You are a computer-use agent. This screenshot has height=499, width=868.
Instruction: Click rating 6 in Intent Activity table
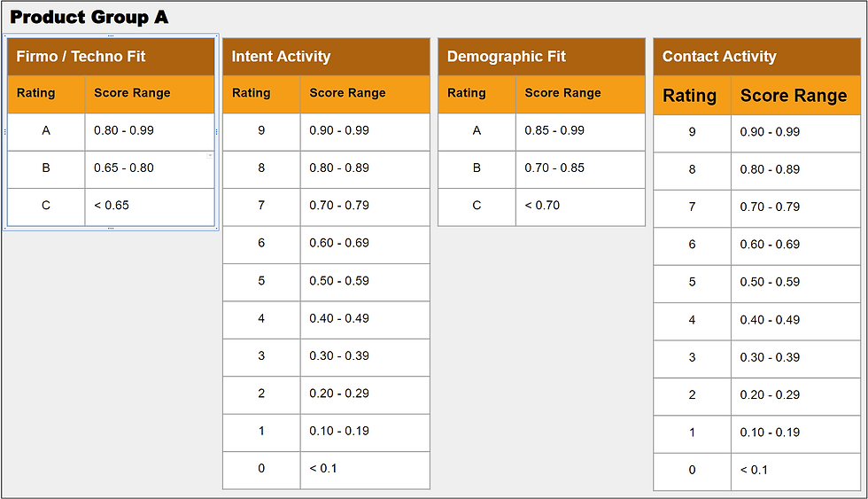point(262,245)
